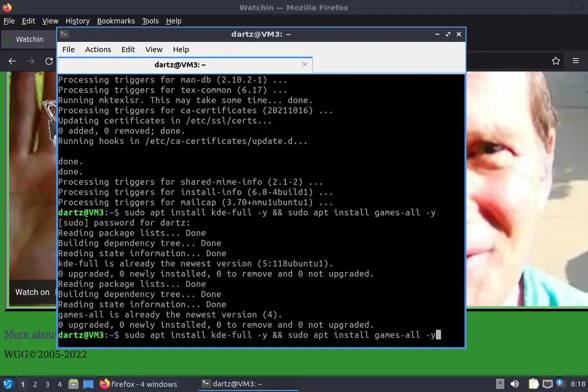Viewport: 588px width, 392px height.
Task: Click 'Running mktexlsr' line in terminal
Action: 185,101
